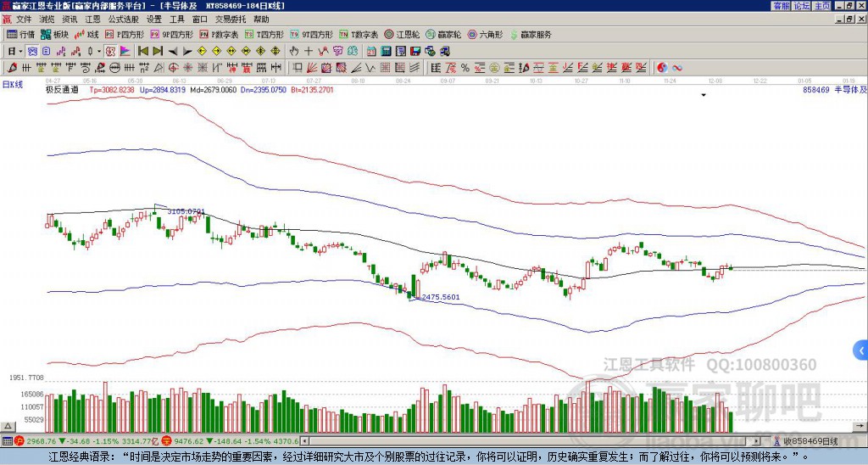Open the 9T四方形 tool
Viewport: 868px width, 465px height.
pos(311,34)
